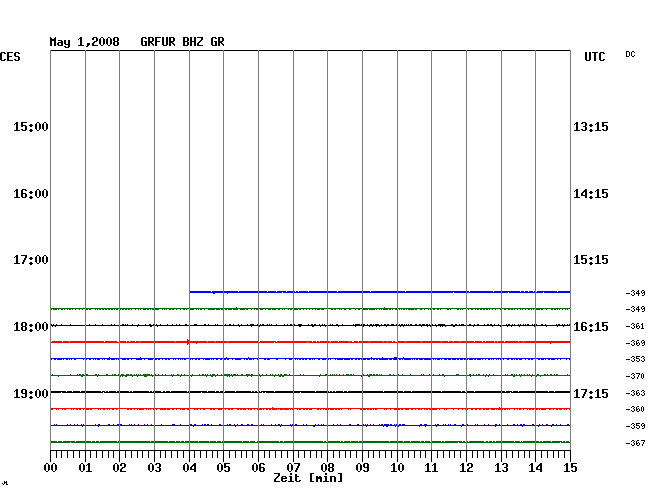Click the red trace with DC value -360
The height and width of the screenshot is (494, 650).
click(310, 409)
